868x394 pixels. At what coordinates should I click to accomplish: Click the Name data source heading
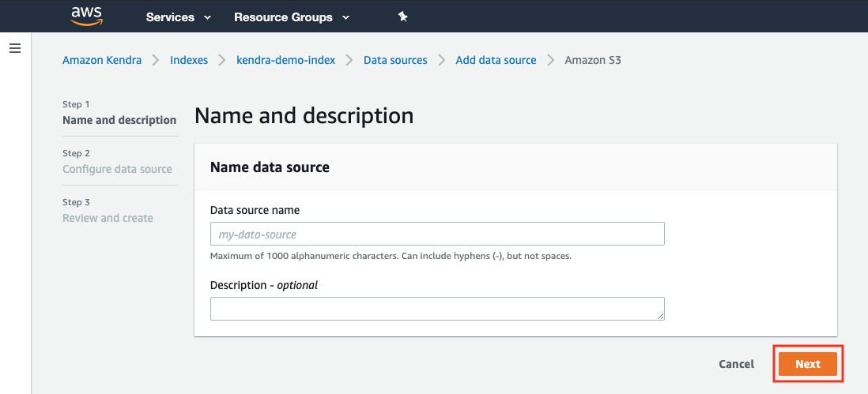(x=270, y=167)
